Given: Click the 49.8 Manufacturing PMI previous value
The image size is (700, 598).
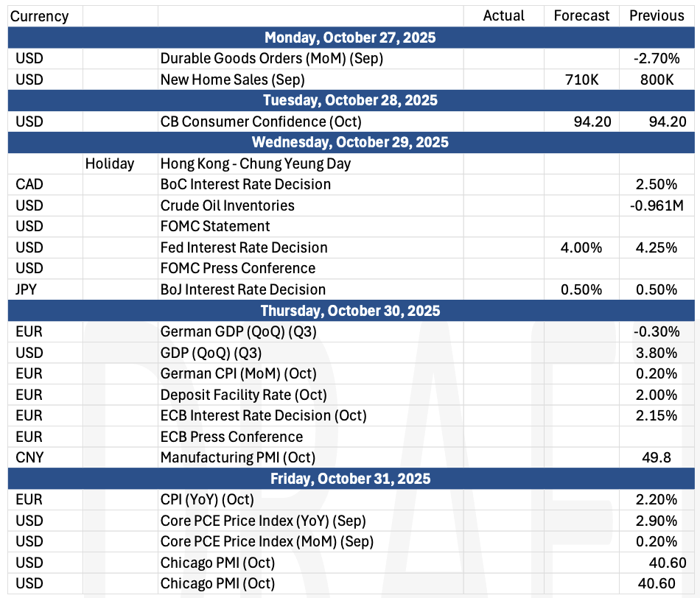Looking at the screenshot, I should 657,457.
